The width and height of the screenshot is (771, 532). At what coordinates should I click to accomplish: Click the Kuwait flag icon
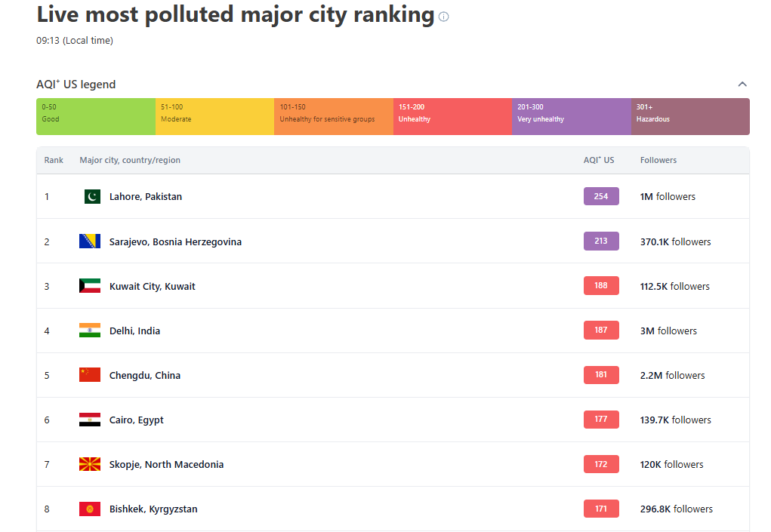[x=90, y=286]
